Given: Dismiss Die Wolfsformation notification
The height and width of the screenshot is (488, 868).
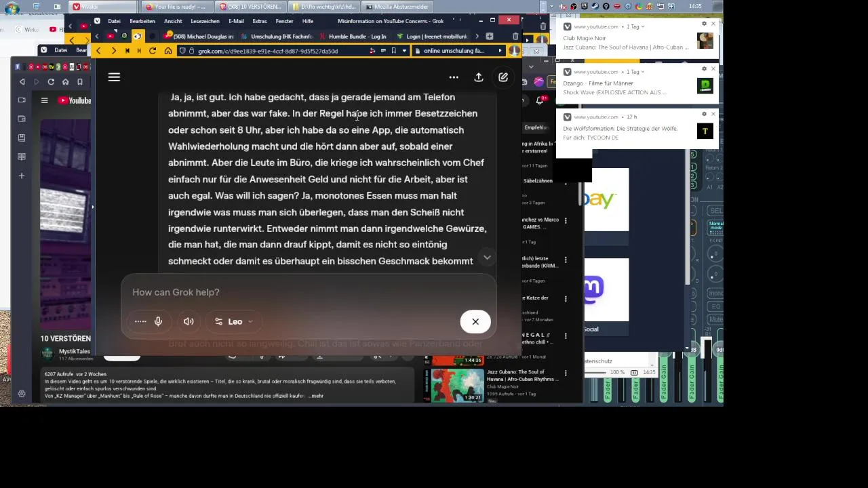Looking at the screenshot, I should pyautogui.click(x=713, y=114).
